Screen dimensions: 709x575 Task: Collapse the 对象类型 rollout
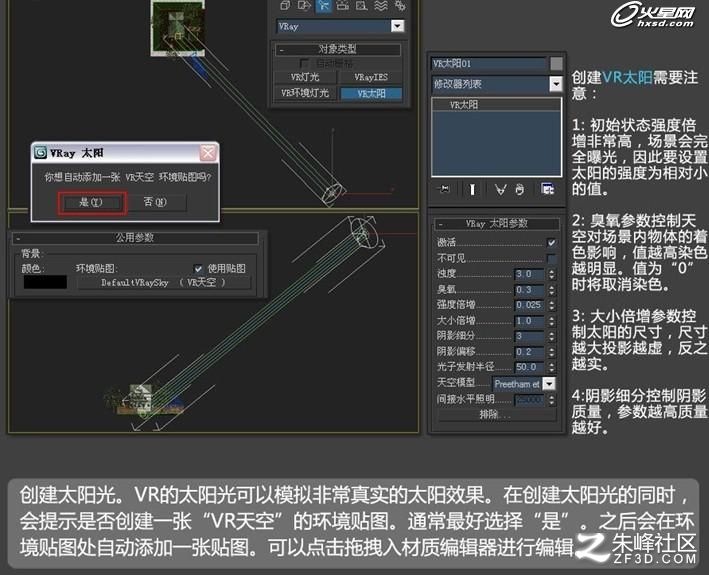337,49
